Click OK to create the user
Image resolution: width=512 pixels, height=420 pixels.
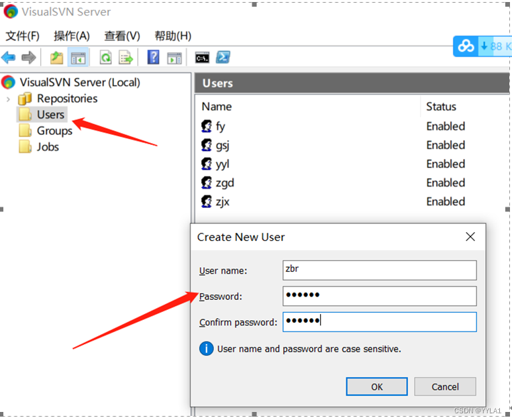[377, 386]
